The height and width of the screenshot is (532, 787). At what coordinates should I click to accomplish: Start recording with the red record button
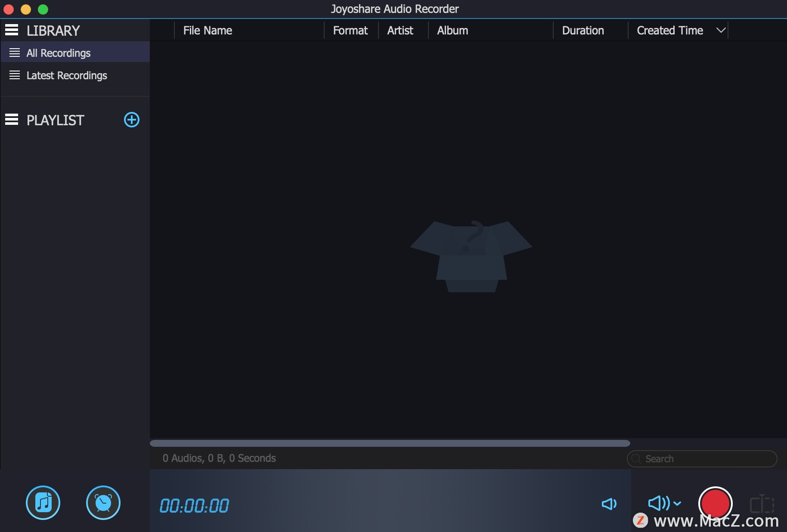[715, 503]
